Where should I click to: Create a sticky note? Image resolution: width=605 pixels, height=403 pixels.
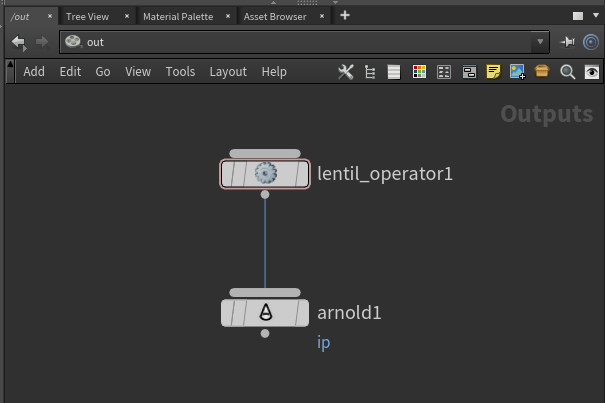coord(493,72)
